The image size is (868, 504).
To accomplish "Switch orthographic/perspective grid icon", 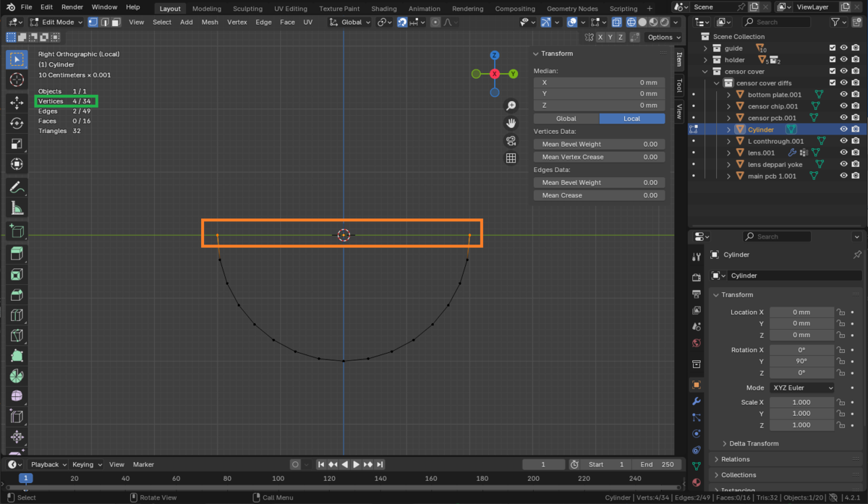I will tap(511, 158).
